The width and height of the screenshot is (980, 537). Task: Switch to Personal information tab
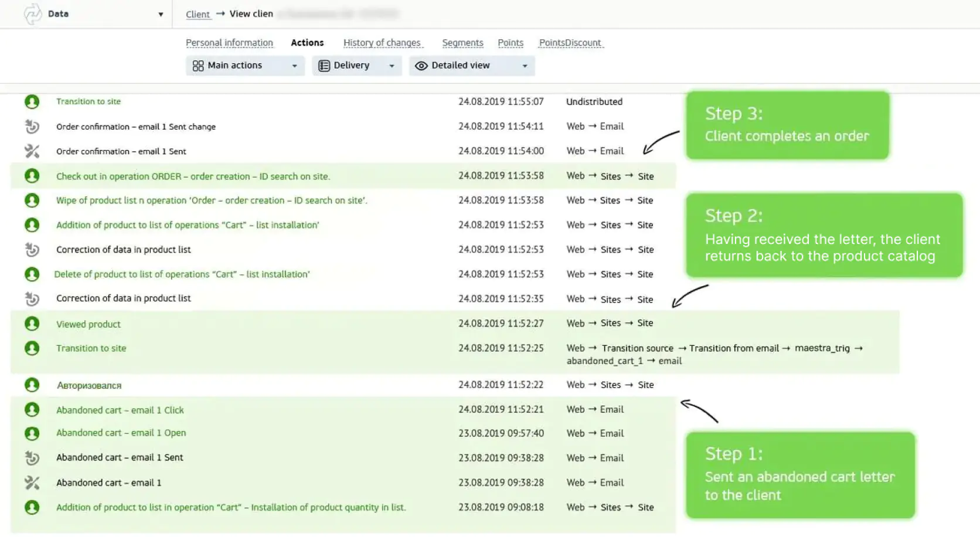click(229, 43)
